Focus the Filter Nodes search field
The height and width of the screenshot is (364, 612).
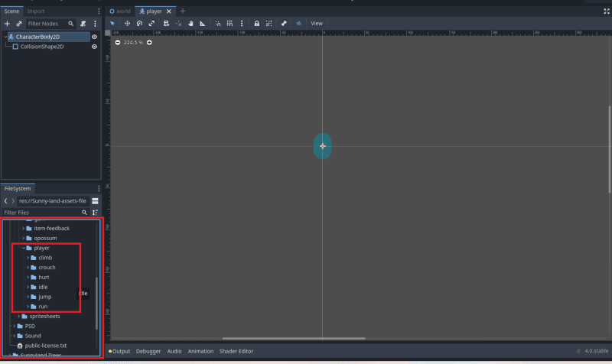tap(50, 24)
